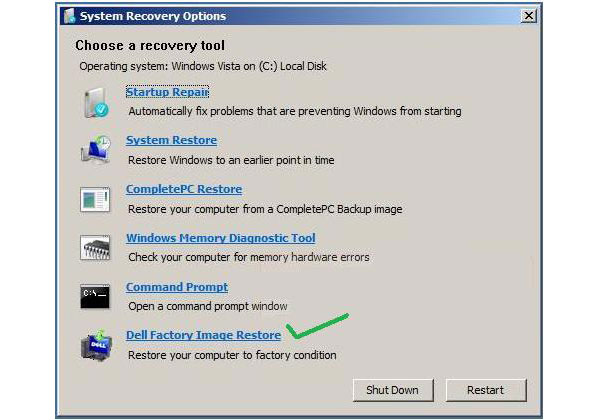
Task: Click the System Recovery Options title bar icon
Action: coord(69,16)
